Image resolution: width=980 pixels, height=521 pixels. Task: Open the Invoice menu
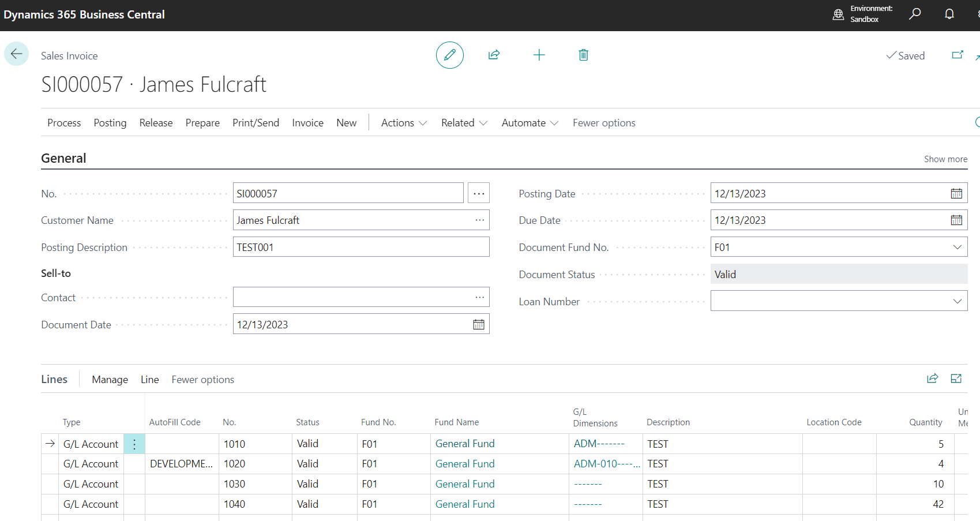[307, 123]
